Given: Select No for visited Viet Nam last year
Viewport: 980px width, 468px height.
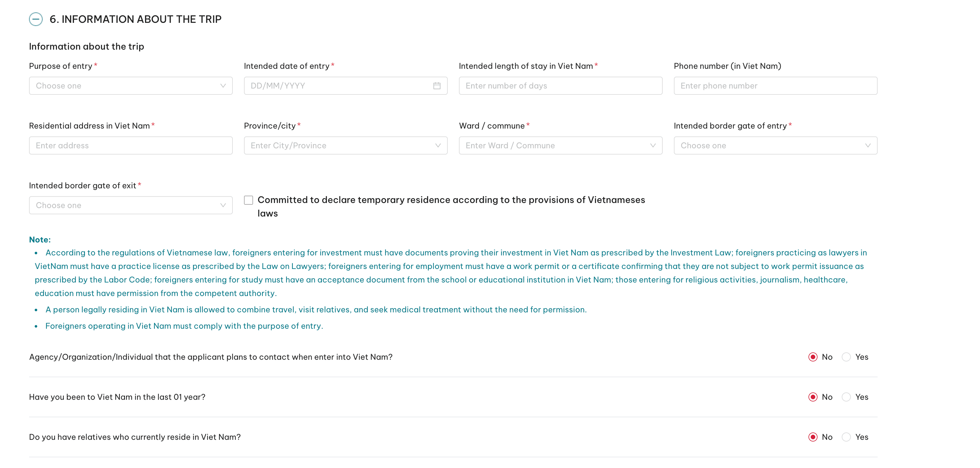Looking at the screenshot, I should click(813, 397).
